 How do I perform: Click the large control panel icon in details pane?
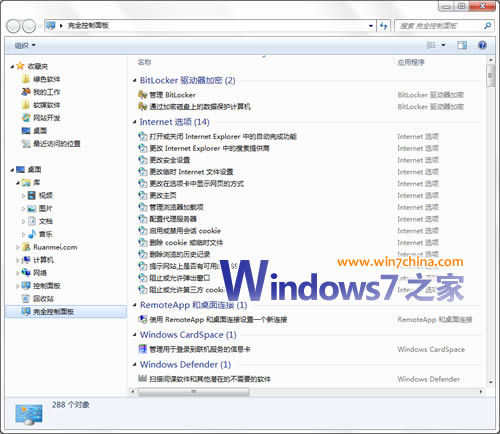point(29,414)
